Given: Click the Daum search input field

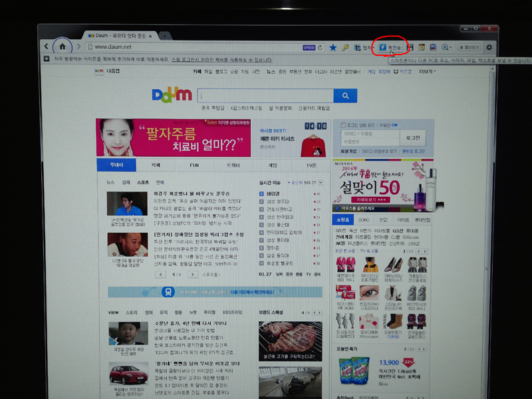Looking at the screenshot, I should point(265,96).
